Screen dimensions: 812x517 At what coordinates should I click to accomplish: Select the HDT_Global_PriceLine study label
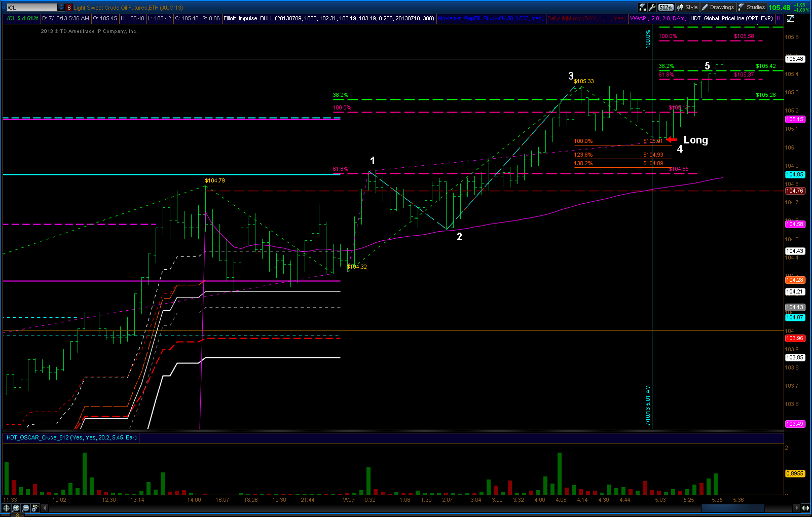731,18
